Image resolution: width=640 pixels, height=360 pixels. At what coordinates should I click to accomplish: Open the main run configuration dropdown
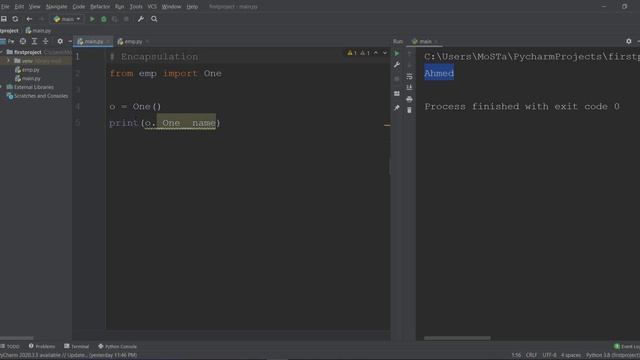(x=67, y=19)
